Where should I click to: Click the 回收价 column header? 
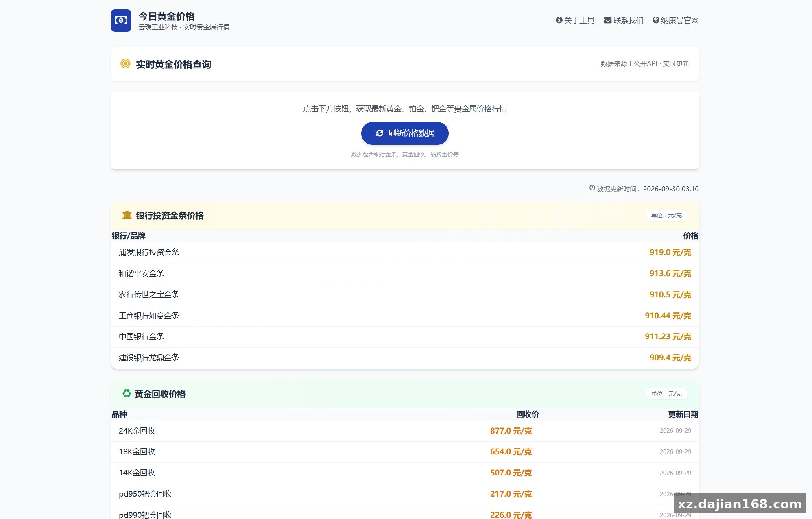coord(528,414)
